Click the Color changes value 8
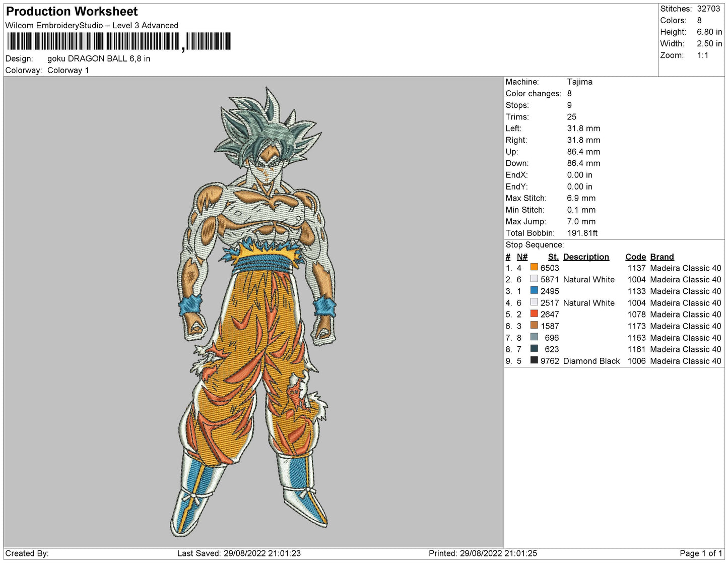728x563 pixels. pos(569,93)
